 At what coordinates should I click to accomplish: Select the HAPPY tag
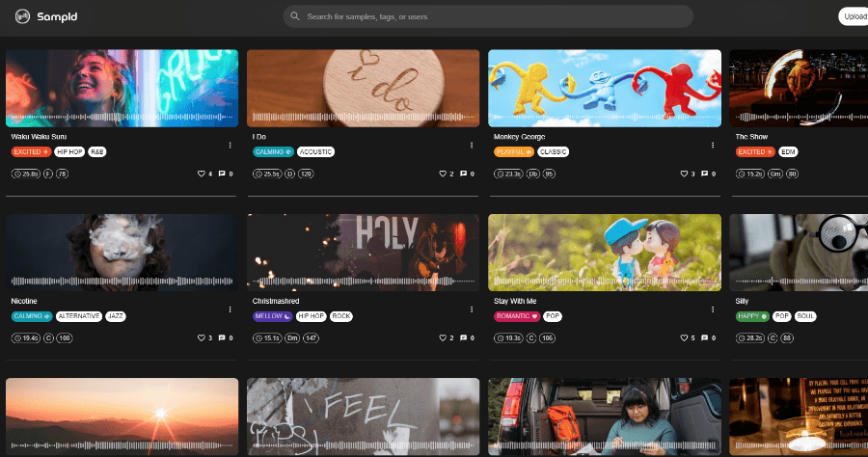(752, 316)
